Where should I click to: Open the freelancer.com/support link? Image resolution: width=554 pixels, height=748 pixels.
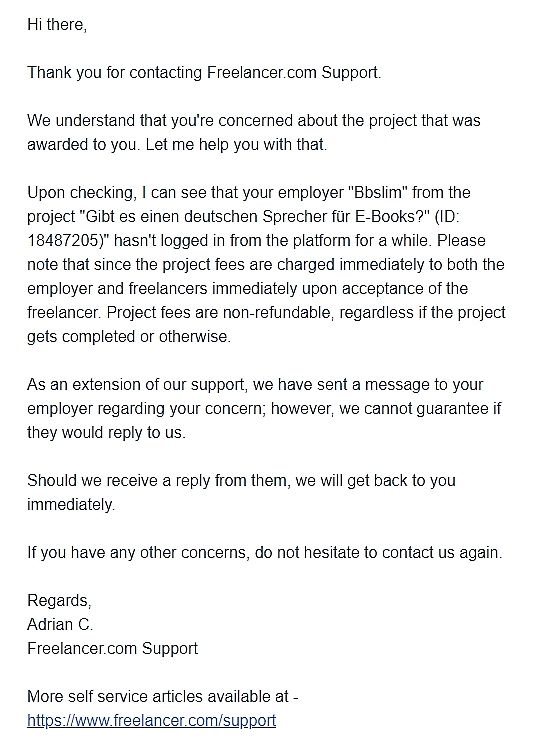pyautogui.click(x=151, y=721)
